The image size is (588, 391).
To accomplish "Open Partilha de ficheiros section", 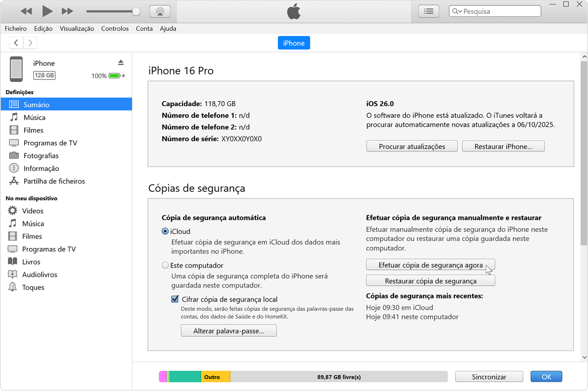I will pyautogui.click(x=54, y=181).
